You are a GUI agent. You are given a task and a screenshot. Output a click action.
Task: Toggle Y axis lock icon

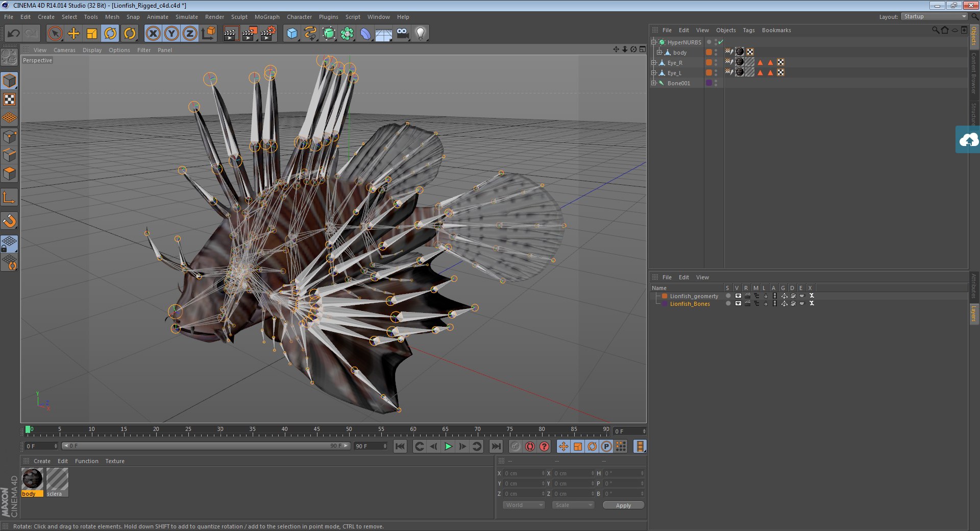[171, 34]
